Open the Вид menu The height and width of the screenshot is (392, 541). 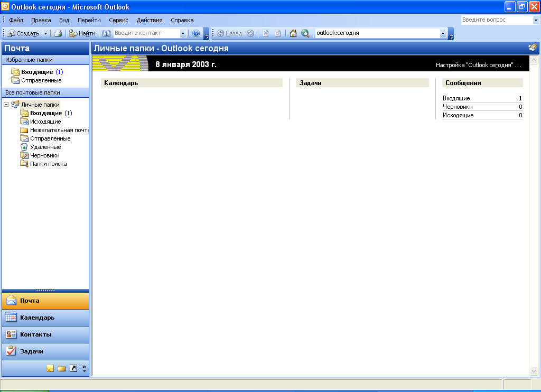[x=64, y=20]
